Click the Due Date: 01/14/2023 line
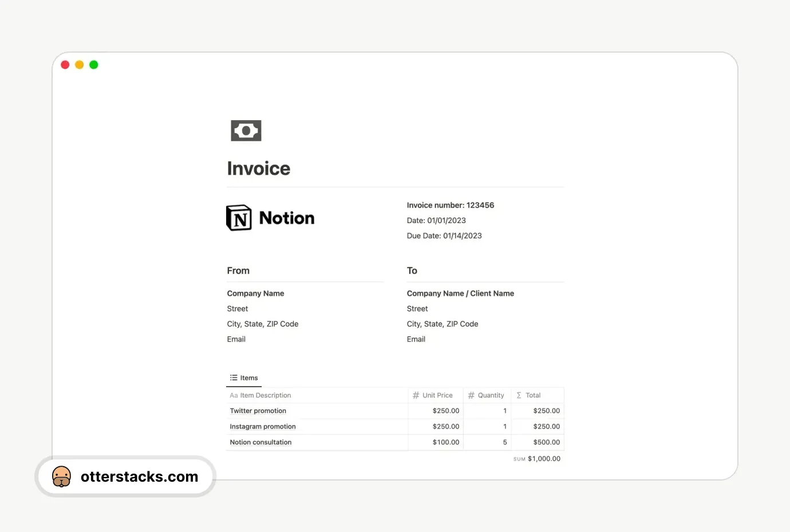The image size is (790, 532). [444, 236]
